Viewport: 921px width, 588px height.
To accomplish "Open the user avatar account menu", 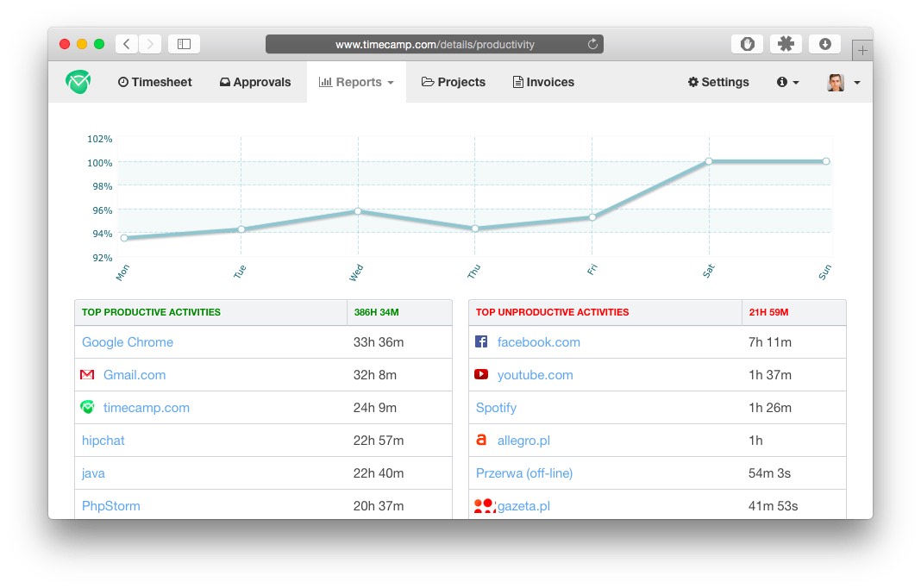I will pos(843,82).
